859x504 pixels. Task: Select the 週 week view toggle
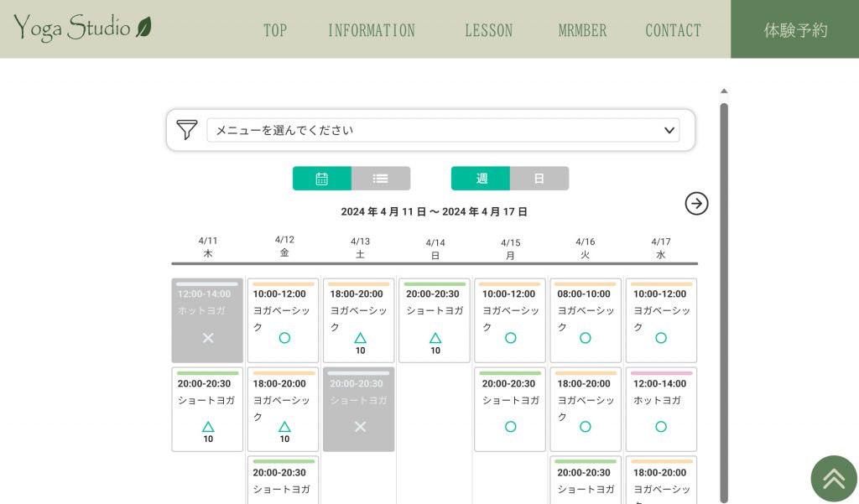pos(481,179)
